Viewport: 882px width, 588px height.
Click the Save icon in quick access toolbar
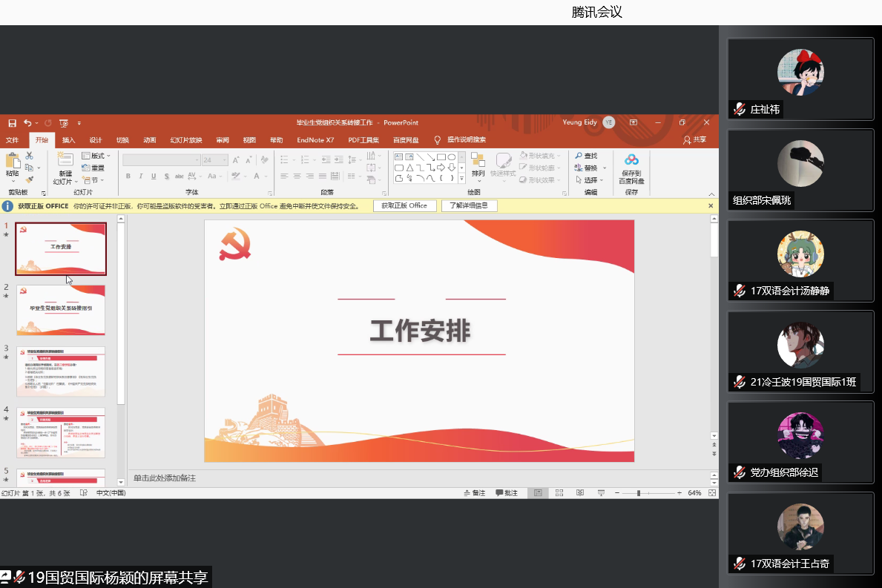click(x=12, y=122)
